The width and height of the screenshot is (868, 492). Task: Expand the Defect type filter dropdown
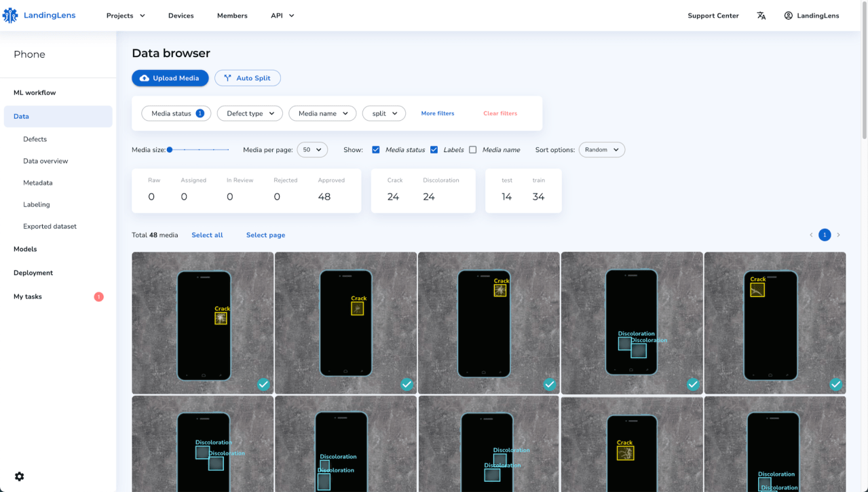tap(250, 113)
